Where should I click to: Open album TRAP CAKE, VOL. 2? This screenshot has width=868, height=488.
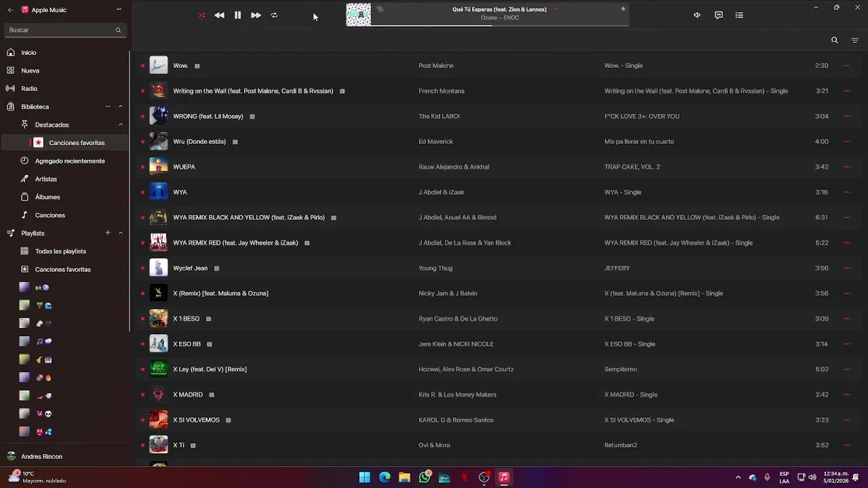tap(632, 167)
